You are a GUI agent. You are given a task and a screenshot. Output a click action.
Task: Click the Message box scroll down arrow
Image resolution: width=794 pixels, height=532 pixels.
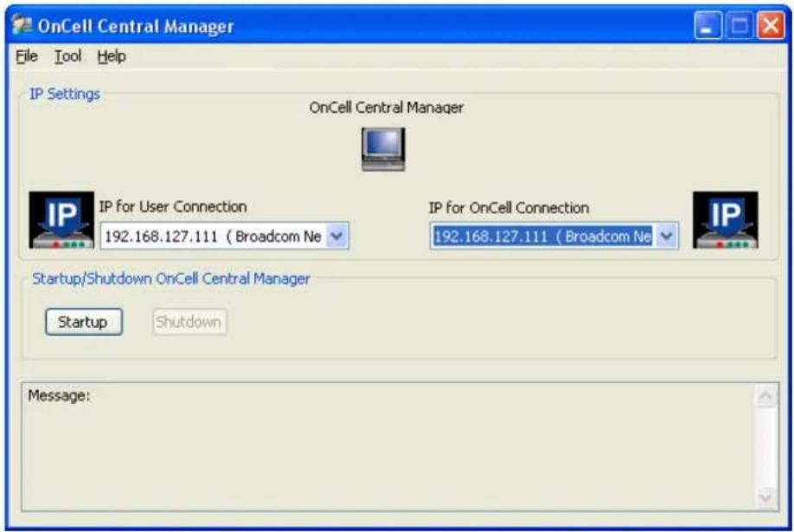tap(765, 497)
